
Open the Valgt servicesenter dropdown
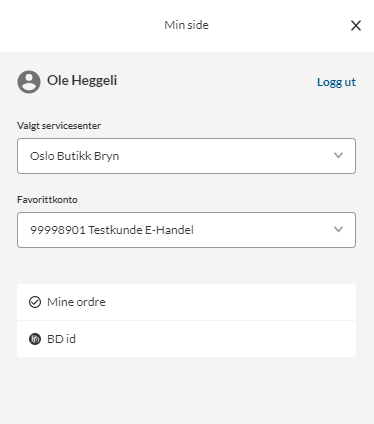click(186, 156)
